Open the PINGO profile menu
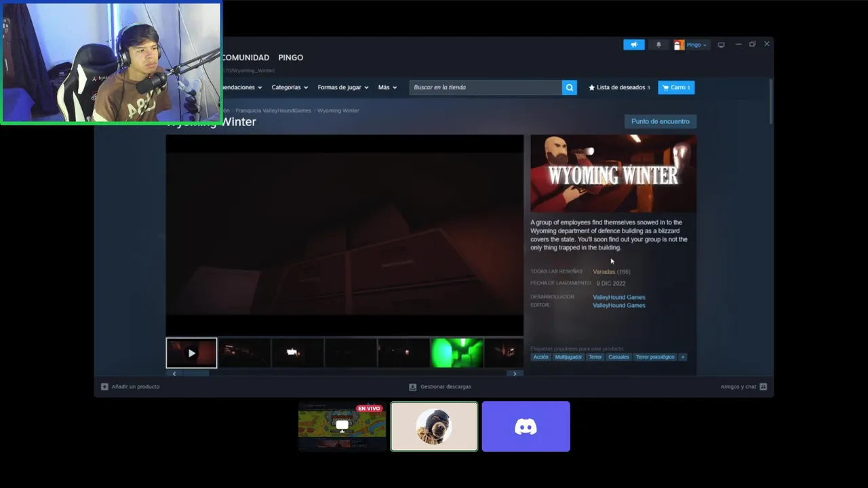 click(x=290, y=58)
